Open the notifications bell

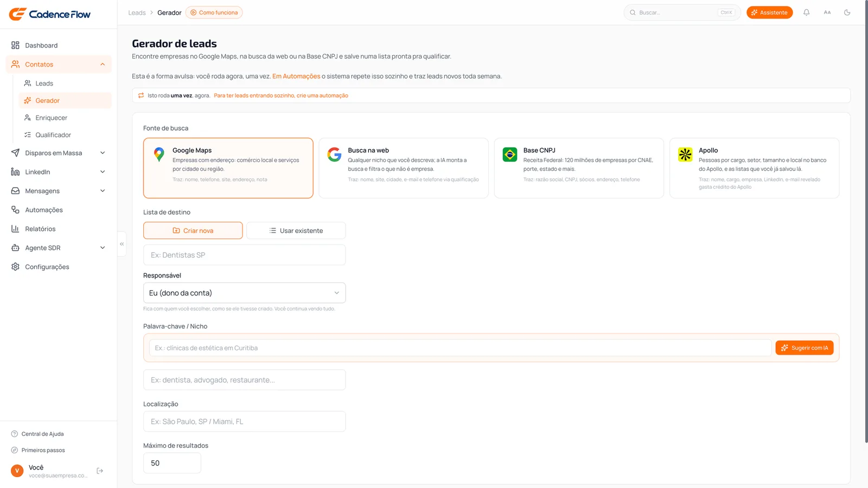tap(807, 12)
